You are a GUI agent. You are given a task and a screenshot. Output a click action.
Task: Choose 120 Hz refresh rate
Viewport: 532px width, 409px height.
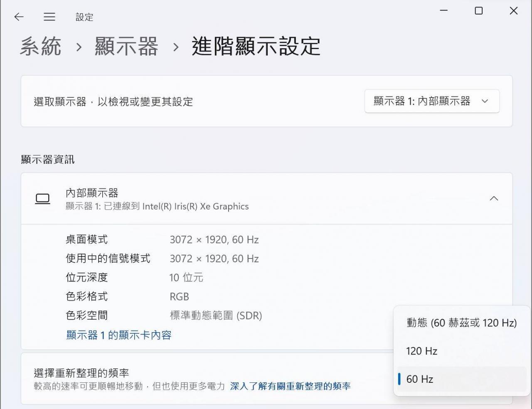[x=422, y=351]
